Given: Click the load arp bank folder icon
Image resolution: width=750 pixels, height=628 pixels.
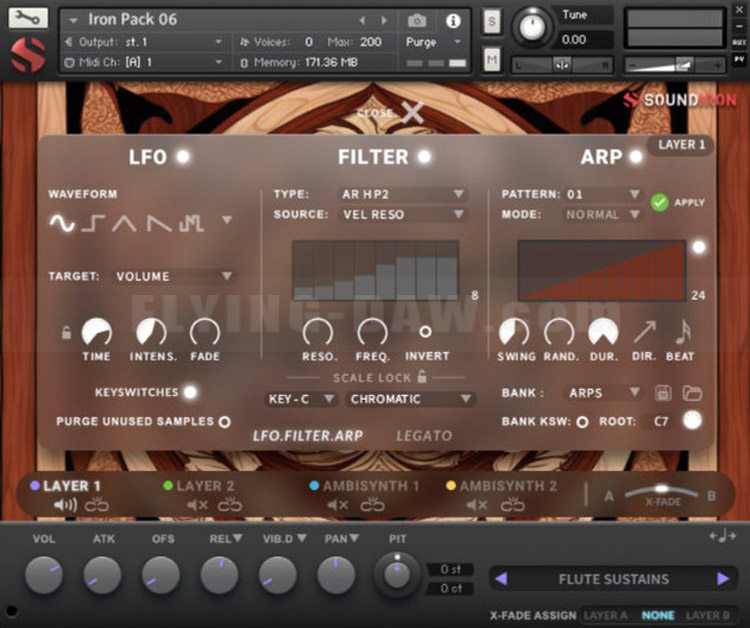Looking at the screenshot, I should (x=692, y=394).
